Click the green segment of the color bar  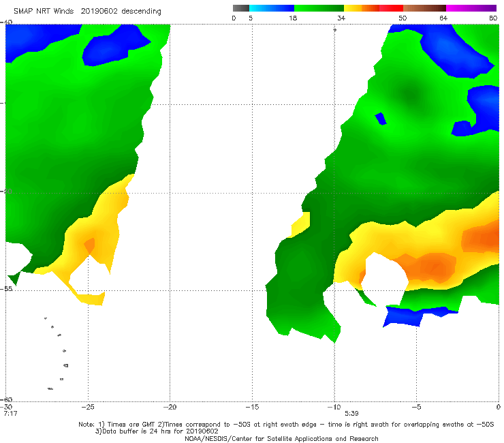tap(319, 8)
